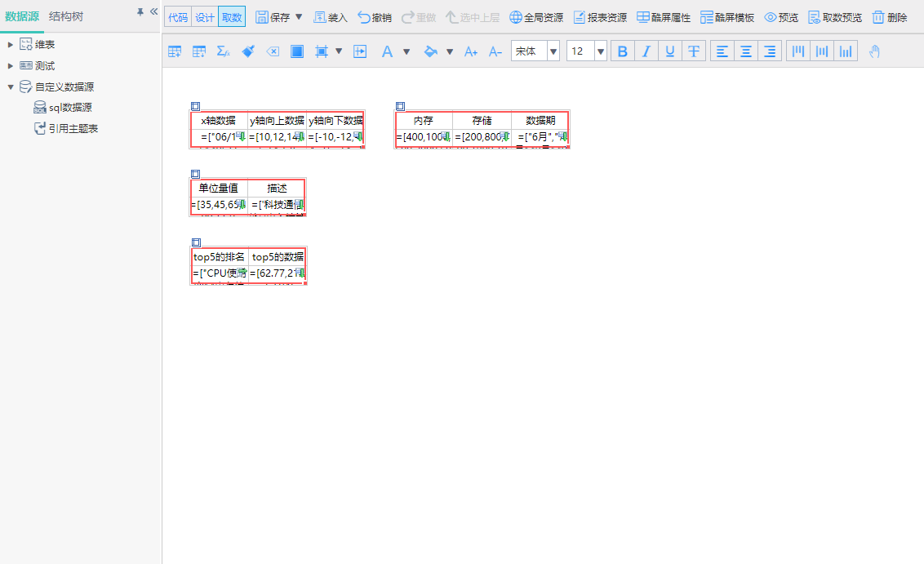Screen dimensions: 924x564
Task: Open the font size 12 dropdown
Action: [x=601, y=51]
